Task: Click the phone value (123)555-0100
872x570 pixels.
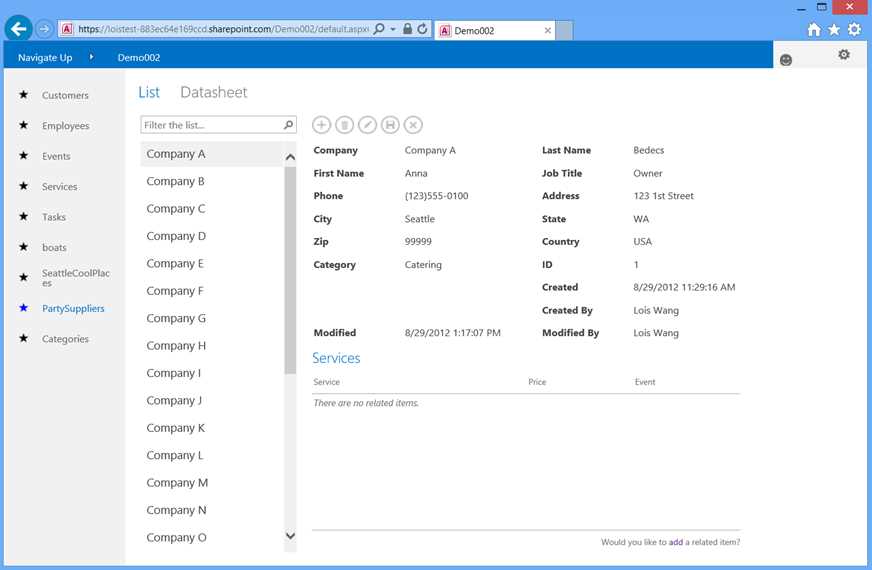Action: tap(437, 196)
